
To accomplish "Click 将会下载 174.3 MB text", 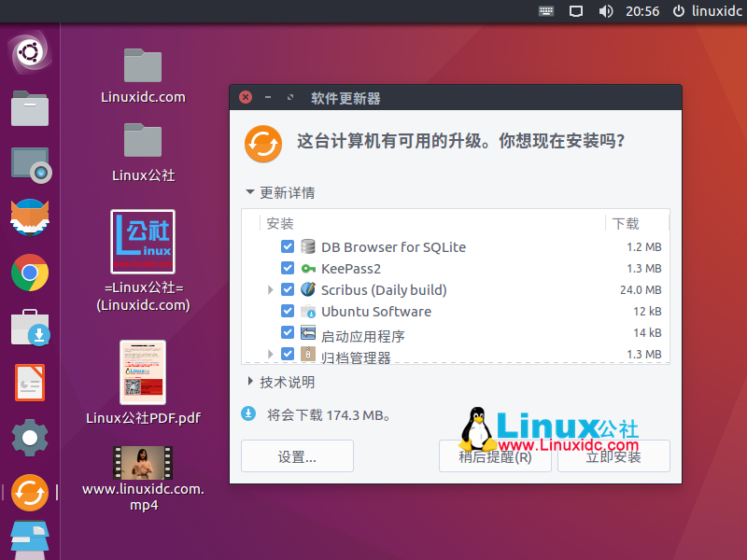I will point(329,415).
